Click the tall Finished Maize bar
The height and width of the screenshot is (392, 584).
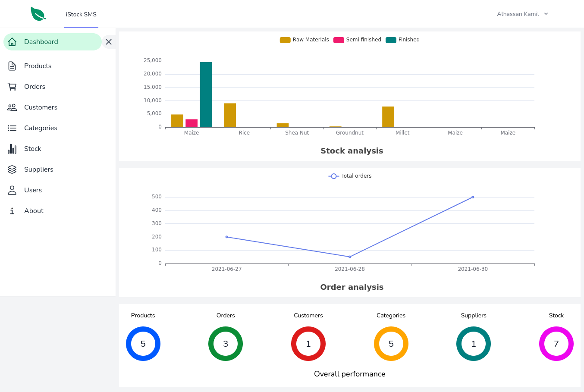pyautogui.click(x=206, y=94)
